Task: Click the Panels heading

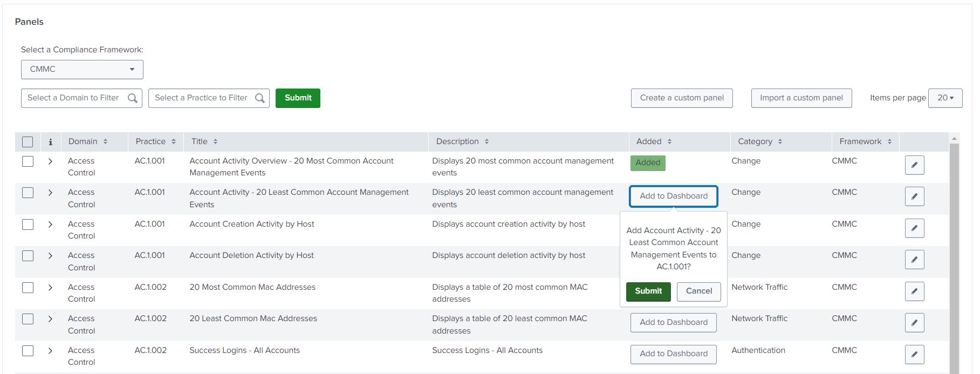Action: 29,22
